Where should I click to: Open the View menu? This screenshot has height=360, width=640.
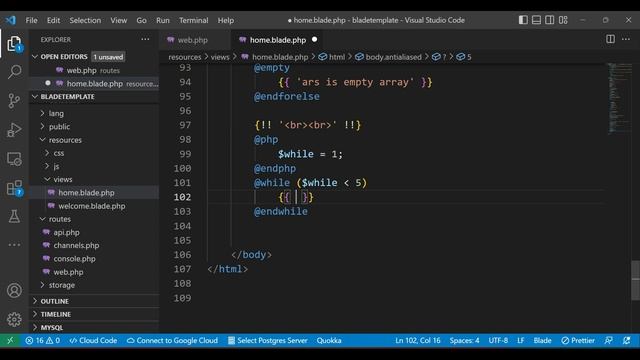pos(118,20)
